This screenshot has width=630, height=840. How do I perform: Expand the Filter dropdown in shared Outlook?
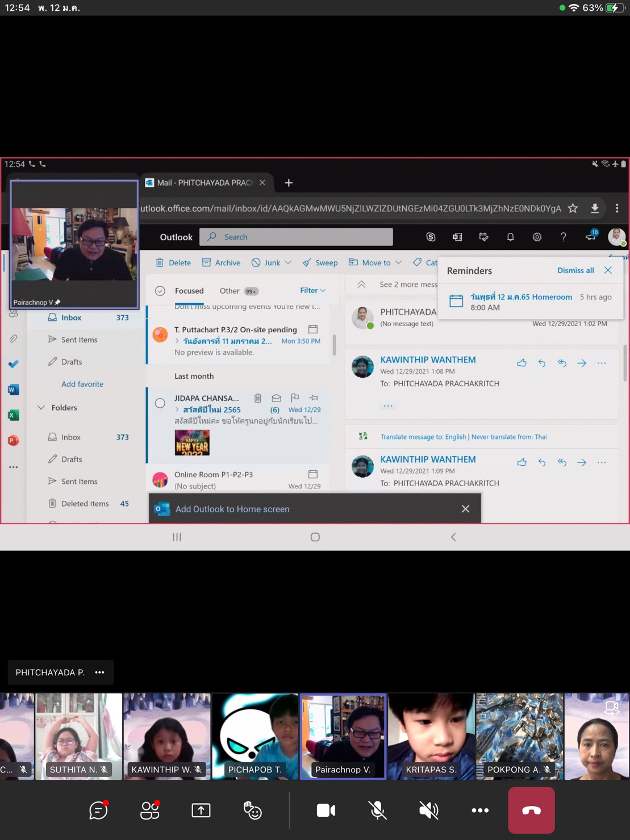pyautogui.click(x=312, y=290)
